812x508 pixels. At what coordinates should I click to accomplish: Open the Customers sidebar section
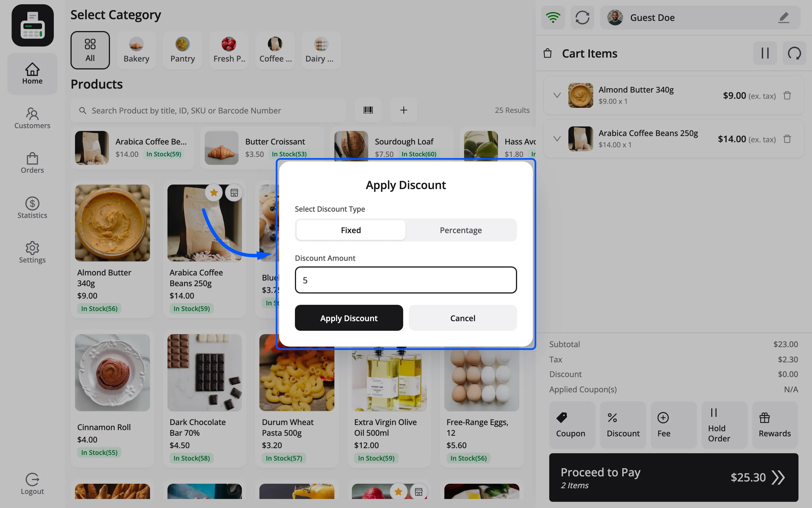(x=32, y=118)
